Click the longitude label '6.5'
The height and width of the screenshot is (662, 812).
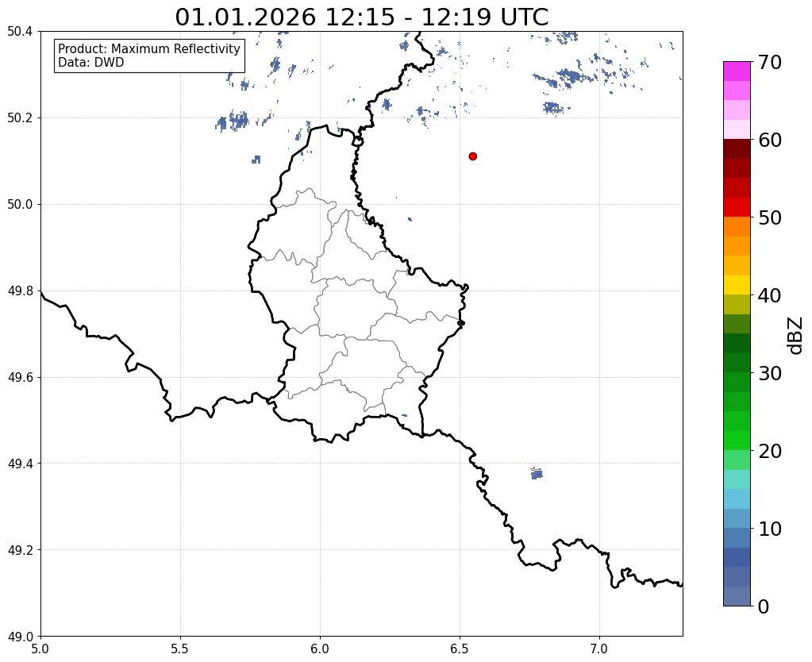[x=460, y=649]
